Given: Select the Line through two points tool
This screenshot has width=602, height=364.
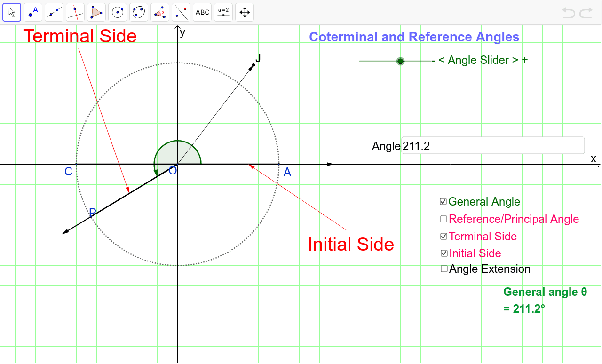Looking at the screenshot, I should tap(54, 12).
